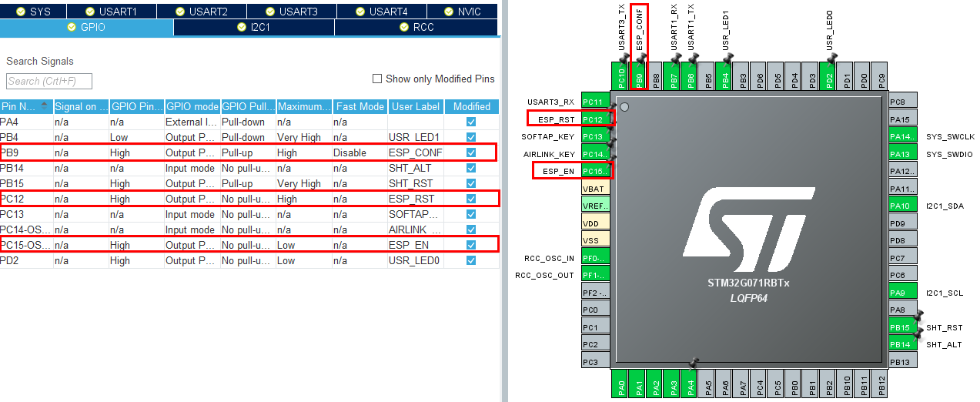
Task: Select the USR_LED0 user label cell
Action: [x=416, y=260]
